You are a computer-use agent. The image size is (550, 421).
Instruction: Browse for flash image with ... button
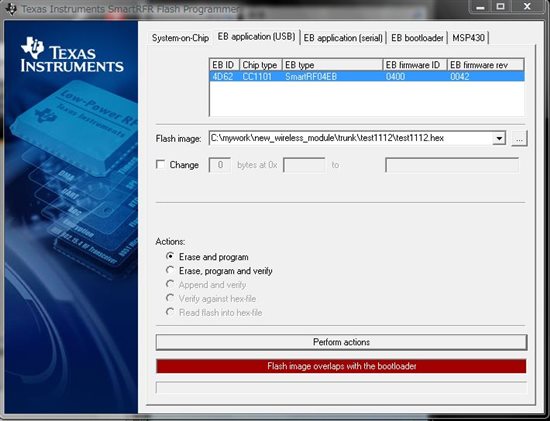click(519, 138)
